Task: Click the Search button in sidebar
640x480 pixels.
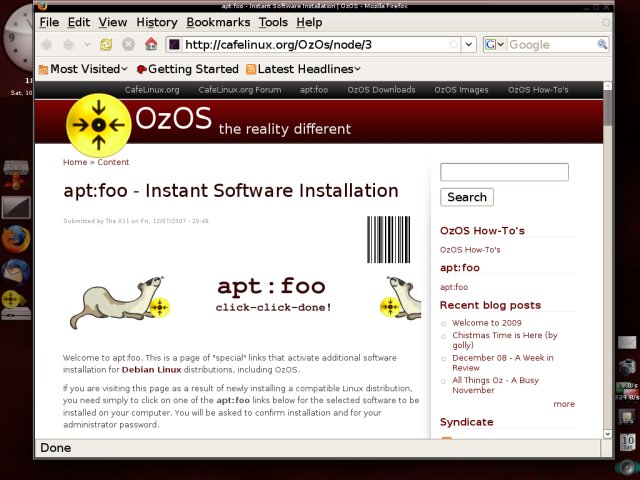Action: point(467,197)
